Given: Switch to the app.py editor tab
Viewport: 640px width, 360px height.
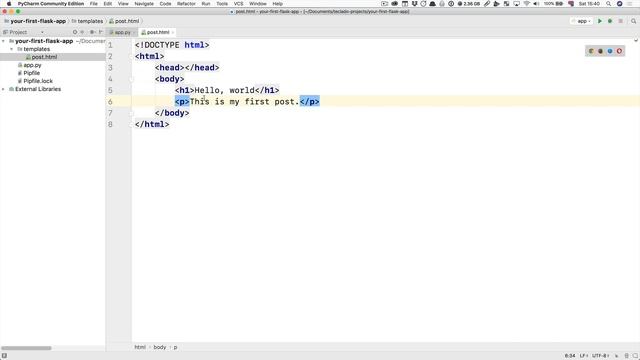Looking at the screenshot, I should point(122,32).
